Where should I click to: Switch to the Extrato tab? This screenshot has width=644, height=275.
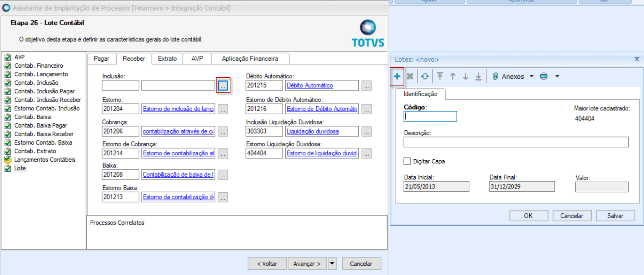click(x=167, y=59)
